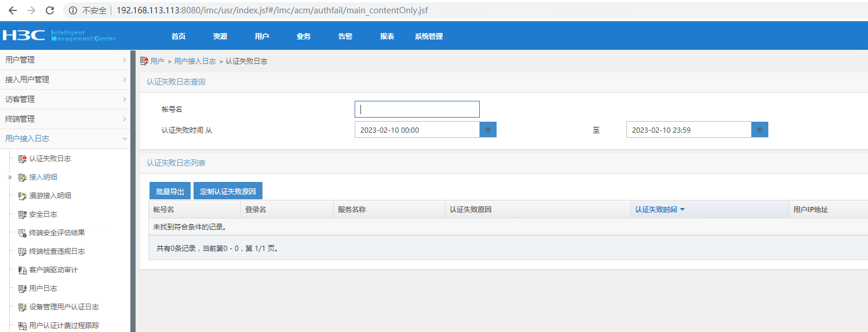The width and height of the screenshot is (868, 332).
Task: Open 用户认证计费过程跟踪 in the sidebar
Action: (64, 326)
